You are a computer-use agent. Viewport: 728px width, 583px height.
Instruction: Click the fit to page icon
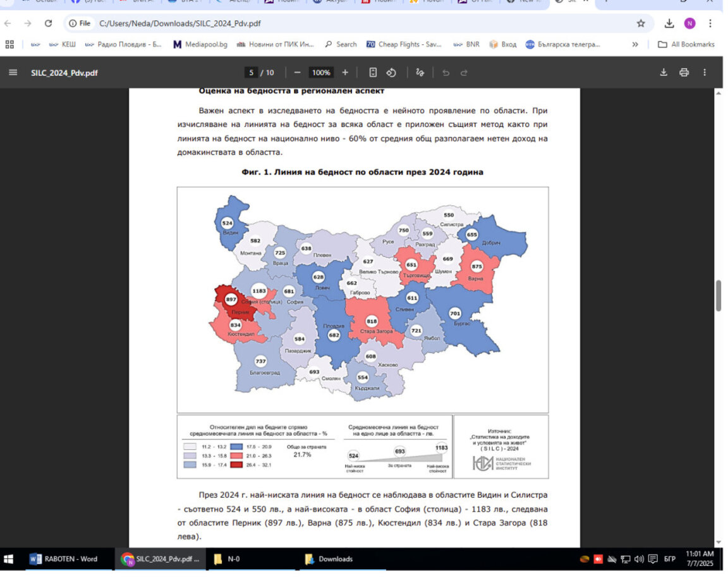click(x=373, y=73)
